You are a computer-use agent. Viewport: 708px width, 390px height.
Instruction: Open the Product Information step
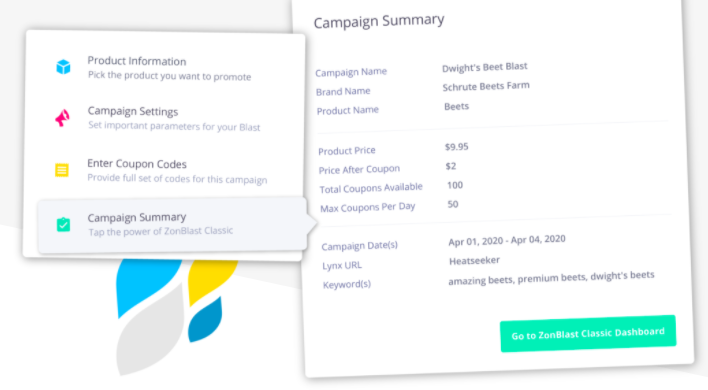tap(168, 68)
